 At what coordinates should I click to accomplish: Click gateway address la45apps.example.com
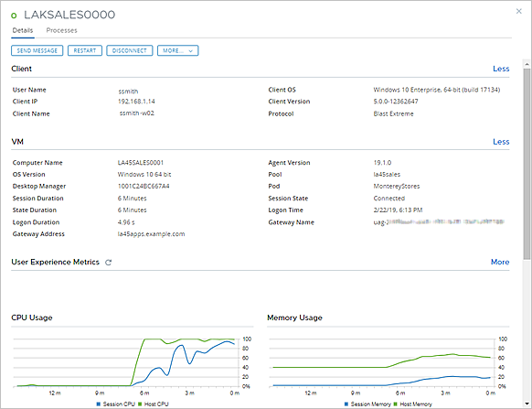click(151, 234)
